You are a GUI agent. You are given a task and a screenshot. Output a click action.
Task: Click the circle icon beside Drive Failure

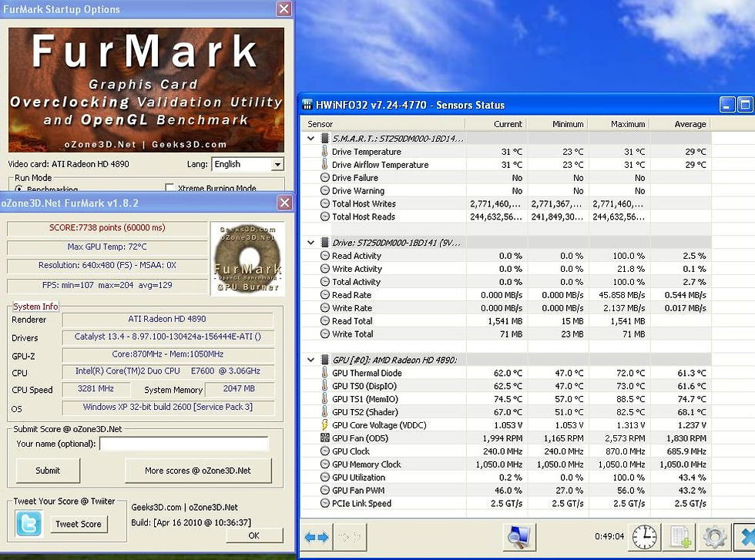click(325, 178)
